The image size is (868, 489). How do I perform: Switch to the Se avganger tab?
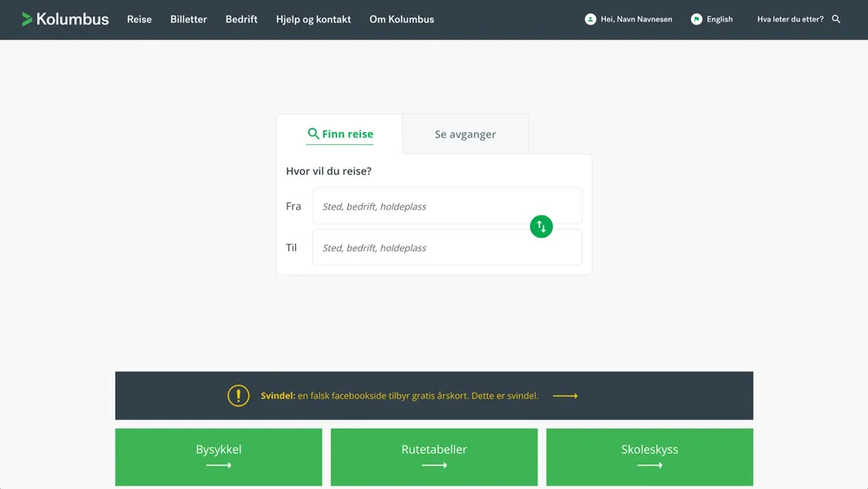(465, 135)
